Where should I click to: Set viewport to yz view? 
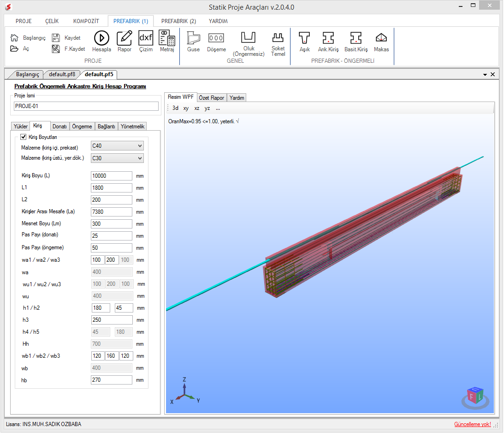coord(208,108)
